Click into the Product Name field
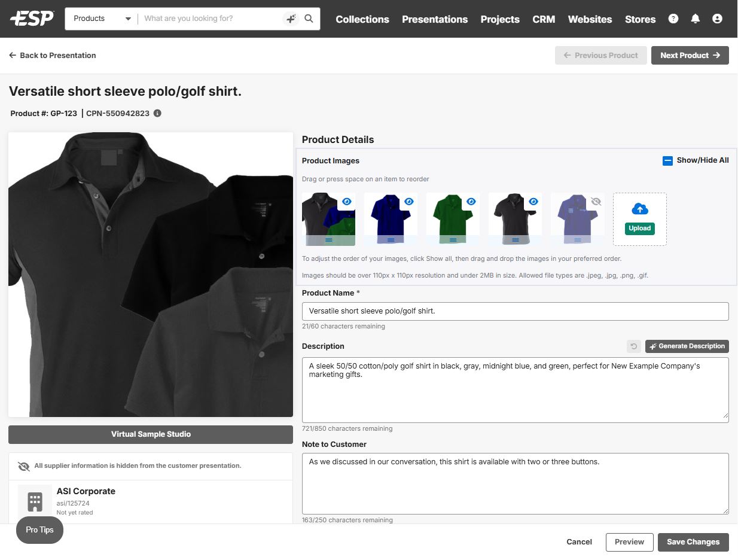738x560 pixels. (x=515, y=311)
